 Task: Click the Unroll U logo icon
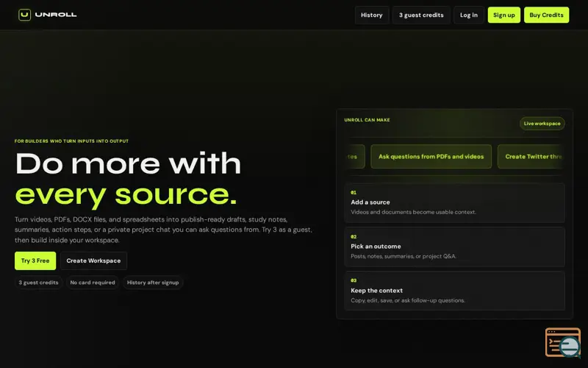coord(24,15)
